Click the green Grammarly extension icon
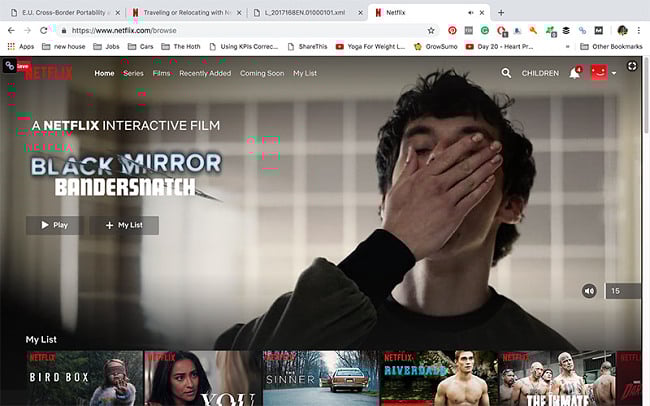The image size is (650, 406). coord(485,30)
